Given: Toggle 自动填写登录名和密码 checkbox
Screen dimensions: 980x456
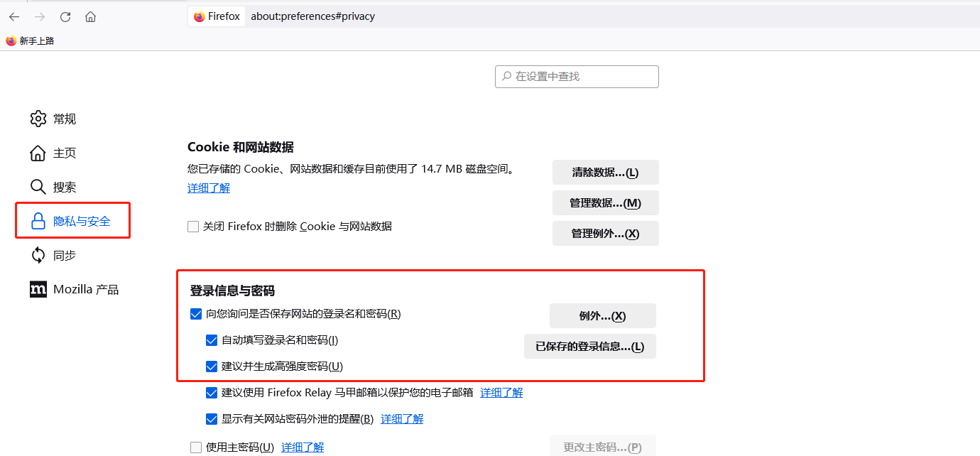Looking at the screenshot, I should tap(212, 340).
